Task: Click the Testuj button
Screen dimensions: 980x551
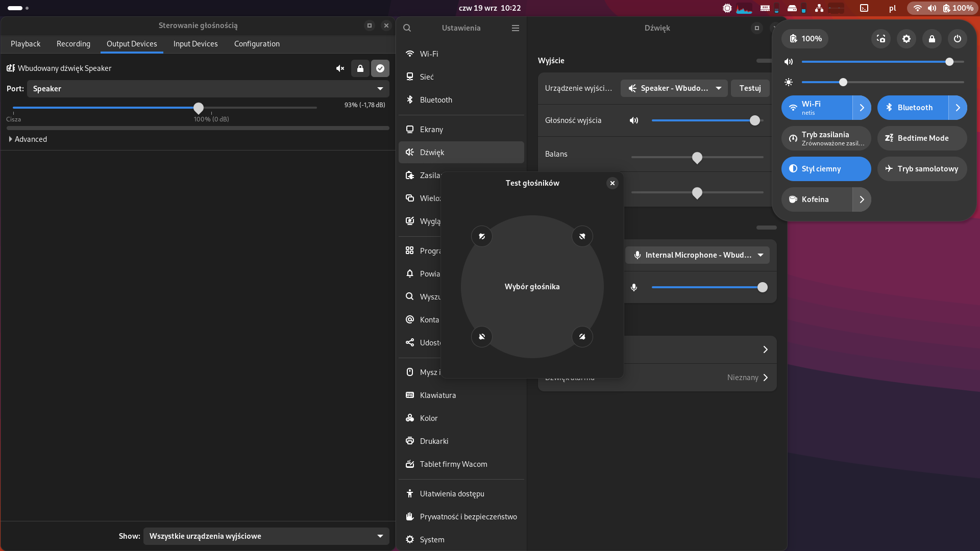Action: pyautogui.click(x=750, y=88)
